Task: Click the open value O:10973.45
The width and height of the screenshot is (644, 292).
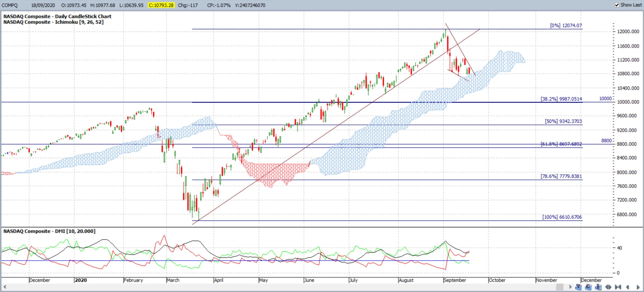Action: [x=74, y=5]
